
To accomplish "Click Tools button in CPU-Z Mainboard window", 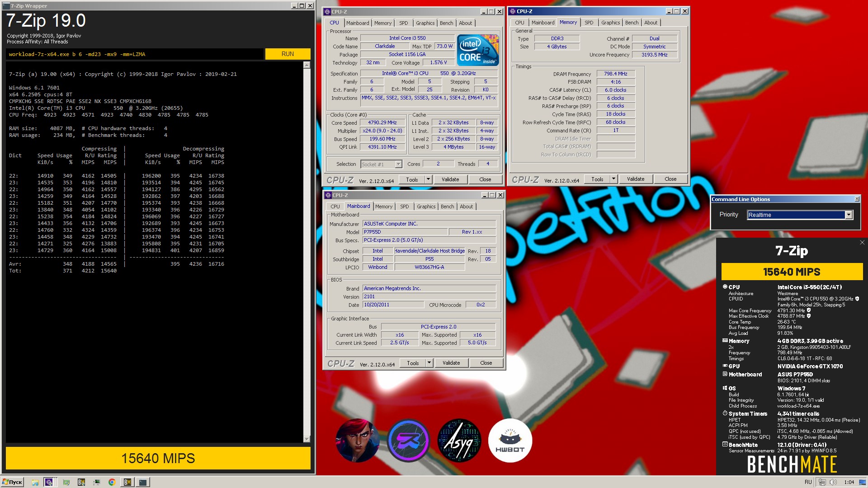I will pos(413,363).
